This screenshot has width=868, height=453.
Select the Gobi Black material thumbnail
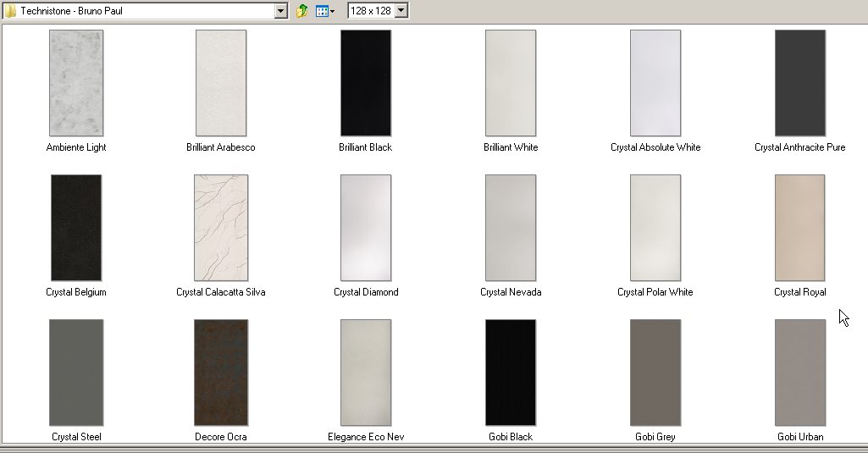pos(511,373)
